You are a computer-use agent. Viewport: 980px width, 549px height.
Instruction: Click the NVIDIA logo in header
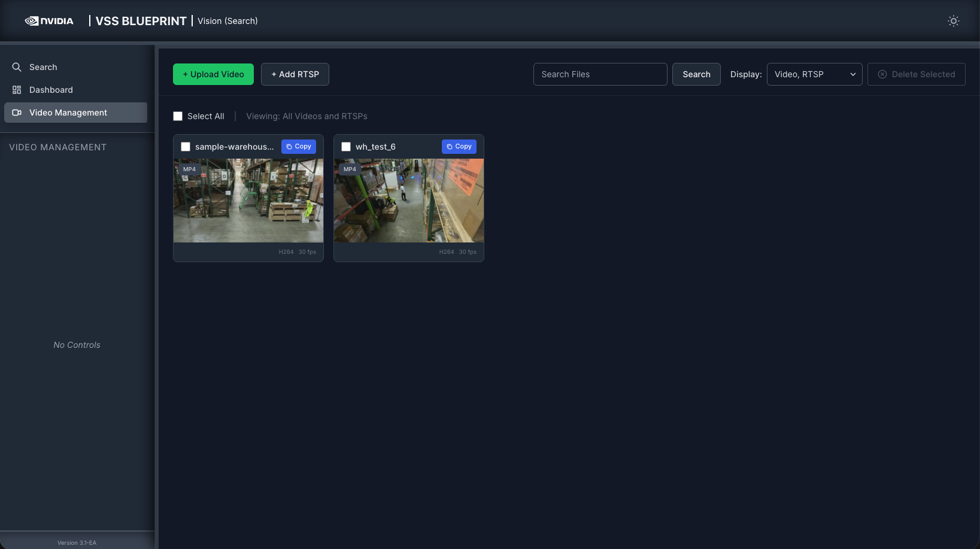tap(49, 21)
